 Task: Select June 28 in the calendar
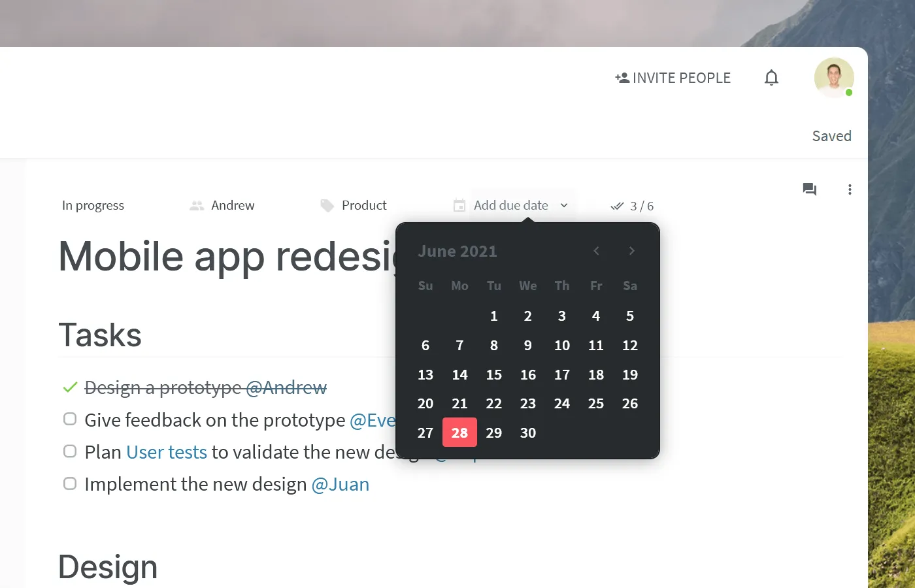[x=459, y=433]
